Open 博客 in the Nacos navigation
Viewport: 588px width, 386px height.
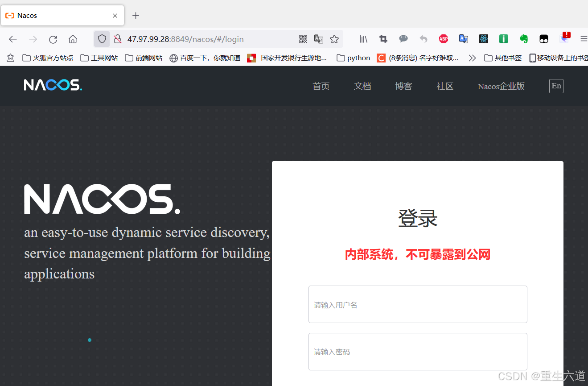point(403,86)
